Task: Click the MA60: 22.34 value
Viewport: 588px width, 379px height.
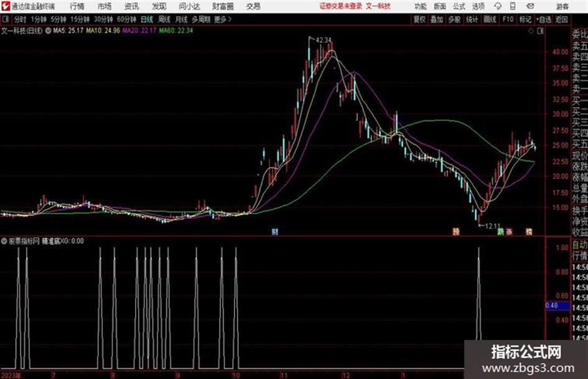Action: point(176,30)
